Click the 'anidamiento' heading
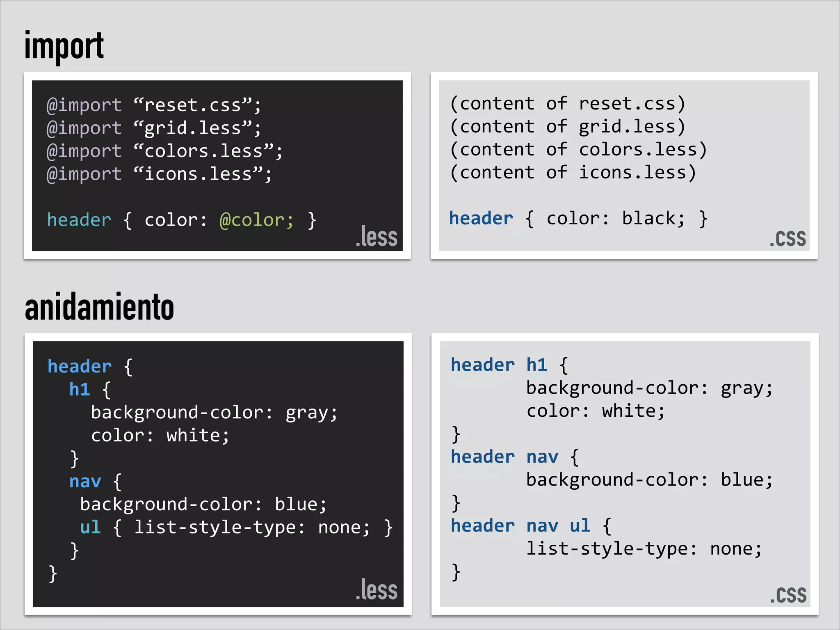Screen dimensions: 840x630 click(99, 307)
